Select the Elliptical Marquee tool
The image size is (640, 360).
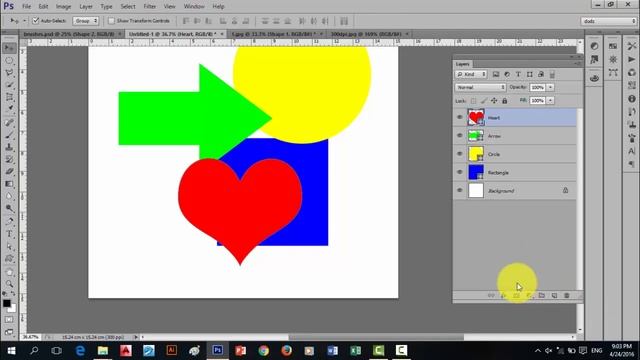tap(9, 60)
